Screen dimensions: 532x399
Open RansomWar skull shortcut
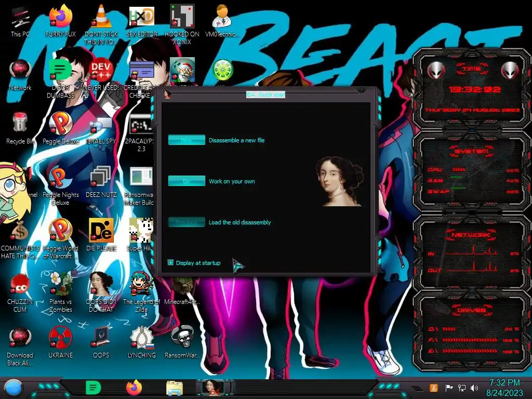click(182, 342)
